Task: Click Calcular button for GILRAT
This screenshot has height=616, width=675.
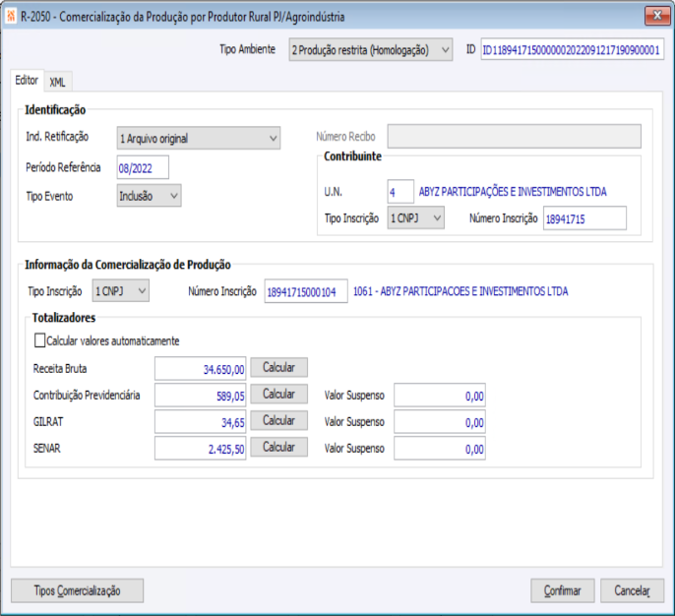Action: [x=279, y=420]
